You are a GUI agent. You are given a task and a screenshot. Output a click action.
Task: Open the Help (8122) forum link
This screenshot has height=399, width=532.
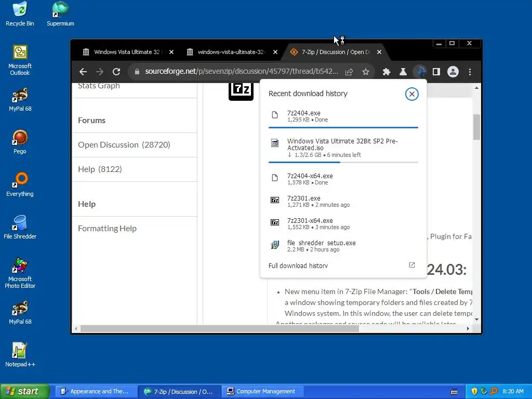pos(100,169)
